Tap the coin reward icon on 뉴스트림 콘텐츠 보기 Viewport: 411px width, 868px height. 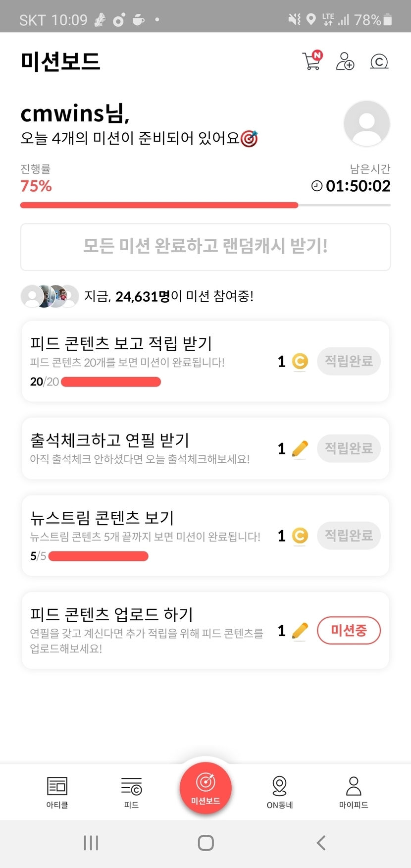pyautogui.click(x=300, y=536)
